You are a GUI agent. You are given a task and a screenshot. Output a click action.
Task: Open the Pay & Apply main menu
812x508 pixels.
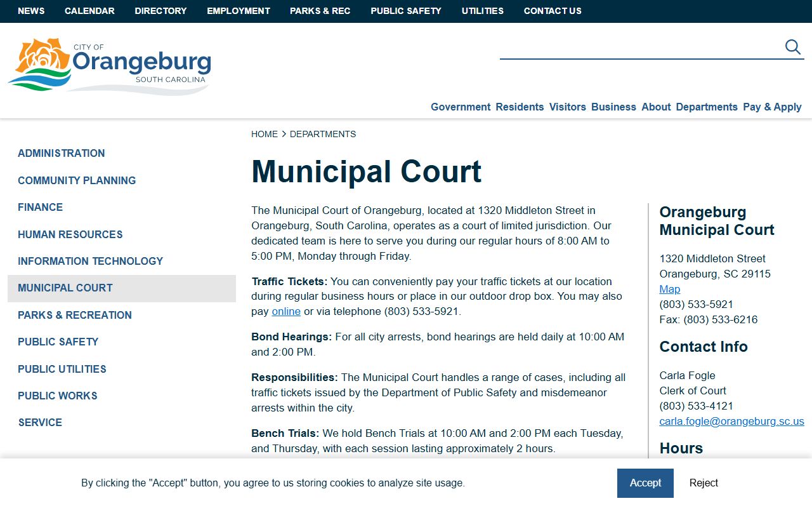772,107
